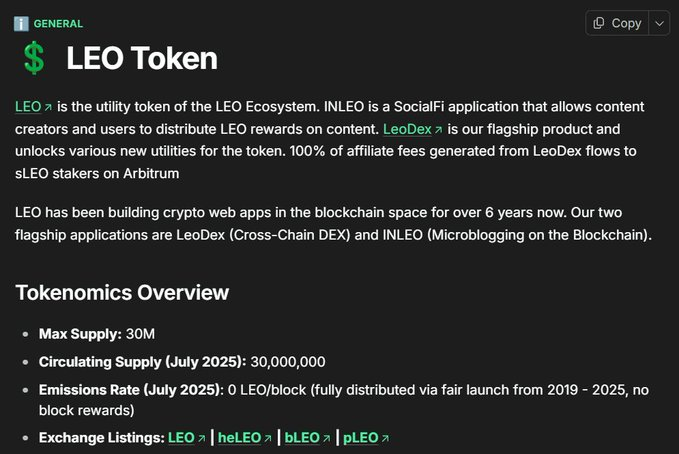Click the arrow icon after heLEO listing
The height and width of the screenshot is (454, 679).
pyautogui.click(x=268, y=439)
